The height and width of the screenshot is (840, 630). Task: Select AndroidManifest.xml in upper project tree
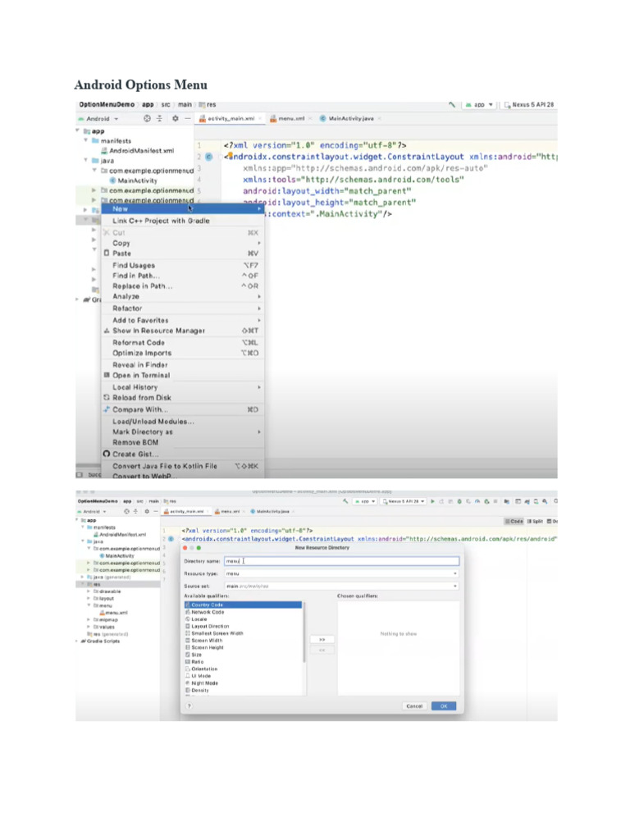[138, 151]
